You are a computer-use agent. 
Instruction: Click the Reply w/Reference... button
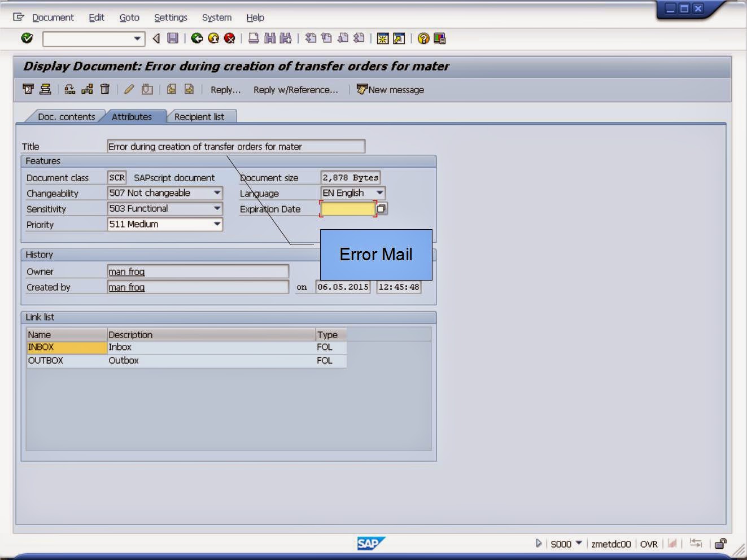click(x=295, y=90)
